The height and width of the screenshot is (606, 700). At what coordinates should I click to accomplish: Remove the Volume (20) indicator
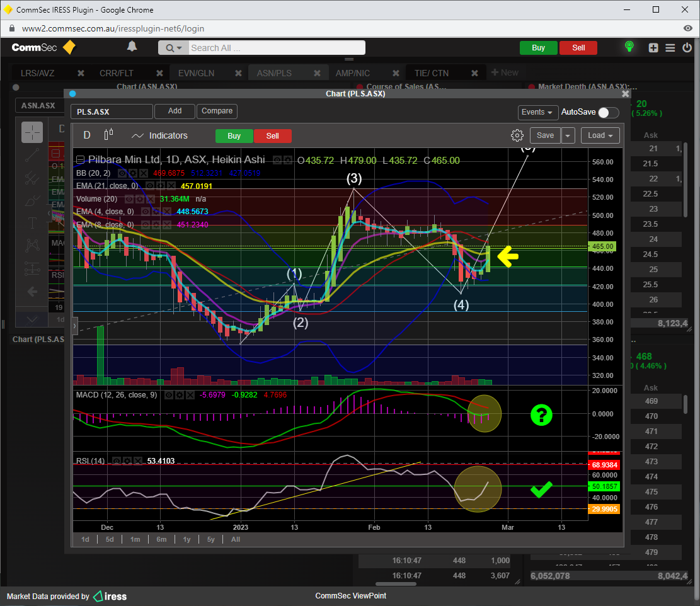[x=149, y=199]
